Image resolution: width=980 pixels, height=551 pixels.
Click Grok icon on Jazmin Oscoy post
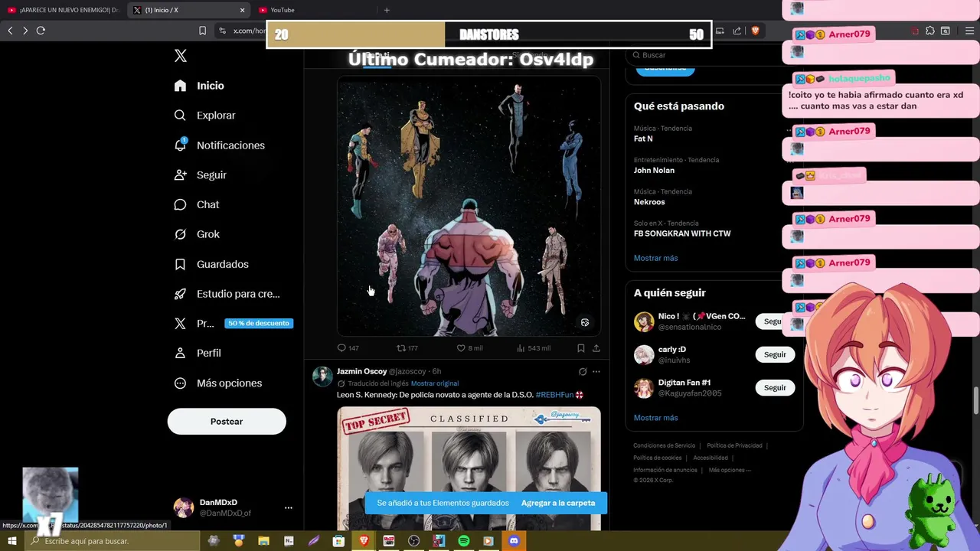coord(583,372)
